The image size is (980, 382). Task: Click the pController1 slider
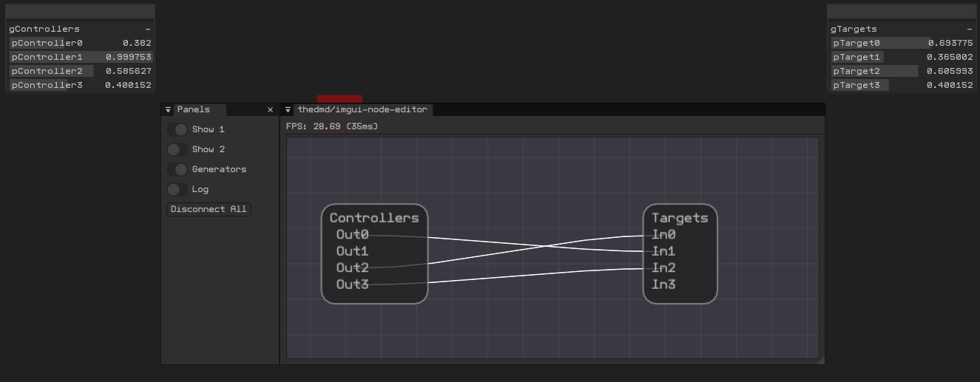(81, 57)
